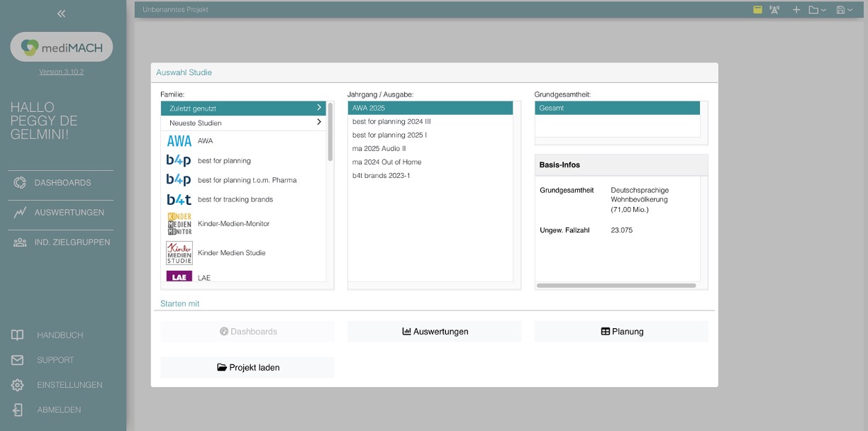This screenshot has width=868, height=431.
Task: Select ma 2025 Audio II edition
Action: click(x=379, y=149)
